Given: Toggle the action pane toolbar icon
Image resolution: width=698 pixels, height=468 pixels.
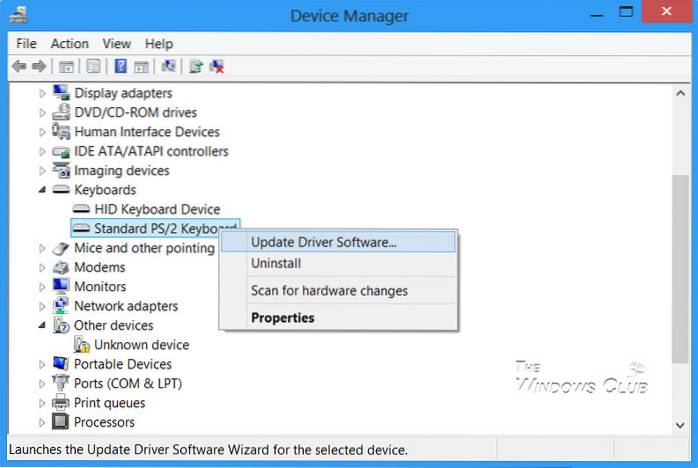Looking at the screenshot, I should [x=141, y=67].
